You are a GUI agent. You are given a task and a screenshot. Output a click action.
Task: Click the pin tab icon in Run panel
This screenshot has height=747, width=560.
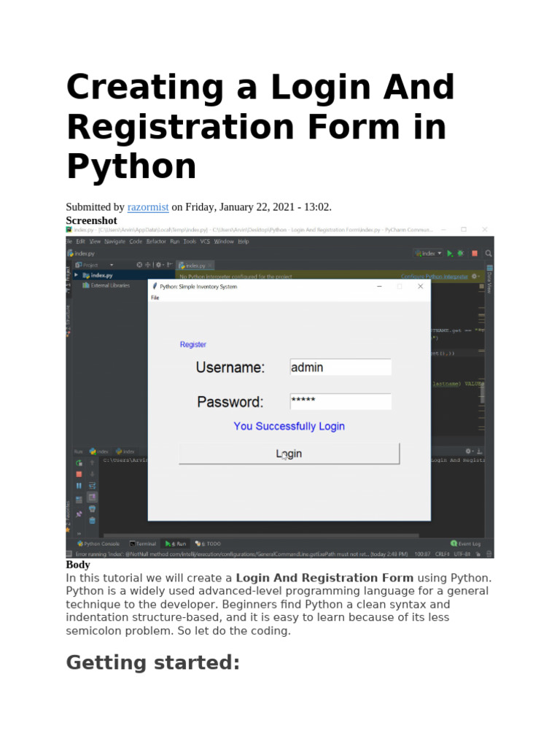79,514
